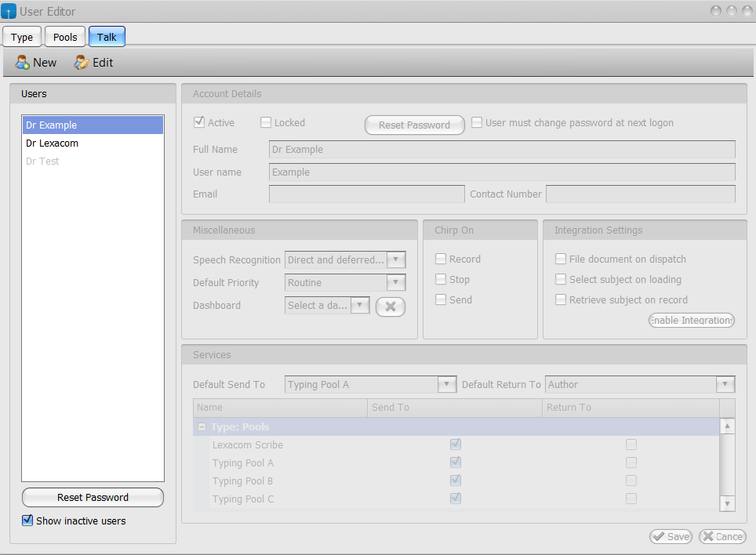Toggle Return To for Typing Pool B

631,481
